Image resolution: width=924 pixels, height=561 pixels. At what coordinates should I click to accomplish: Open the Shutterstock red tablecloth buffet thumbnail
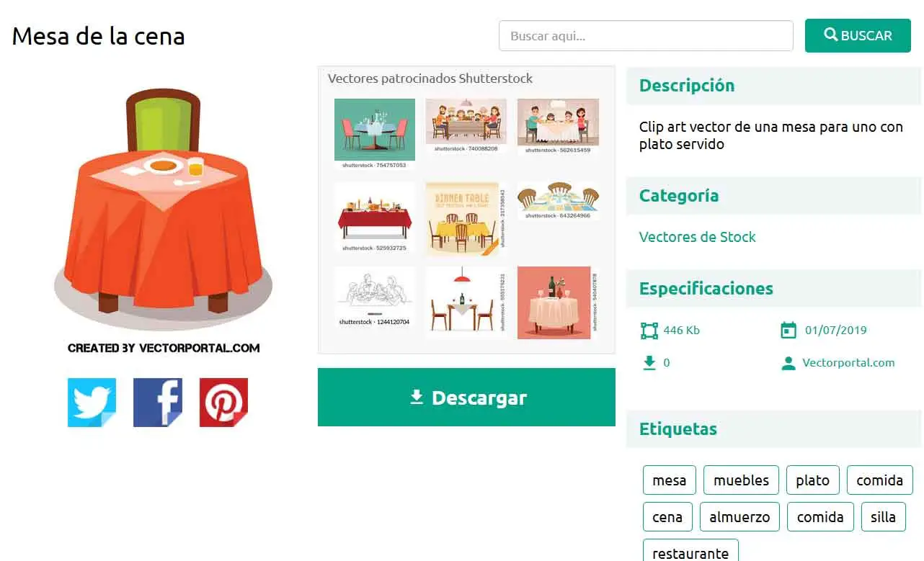coord(375,217)
